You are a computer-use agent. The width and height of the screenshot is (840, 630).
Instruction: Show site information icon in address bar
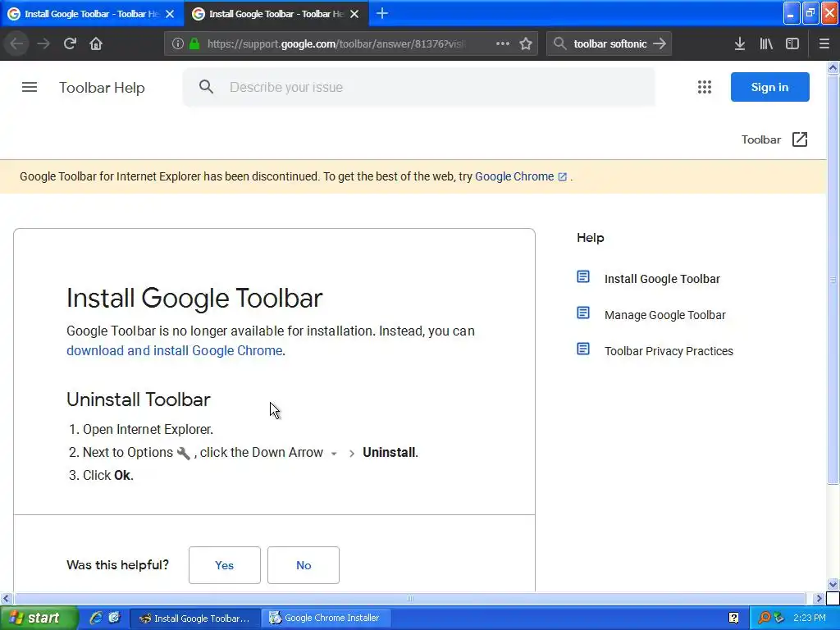pyautogui.click(x=178, y=43)
